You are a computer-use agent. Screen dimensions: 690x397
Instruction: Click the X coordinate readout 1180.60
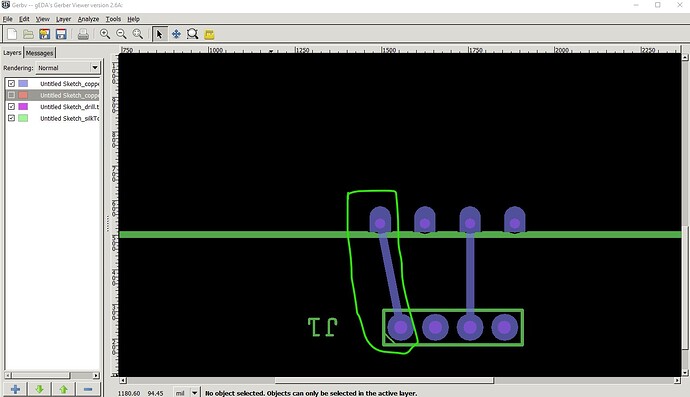tap(129, 393)
